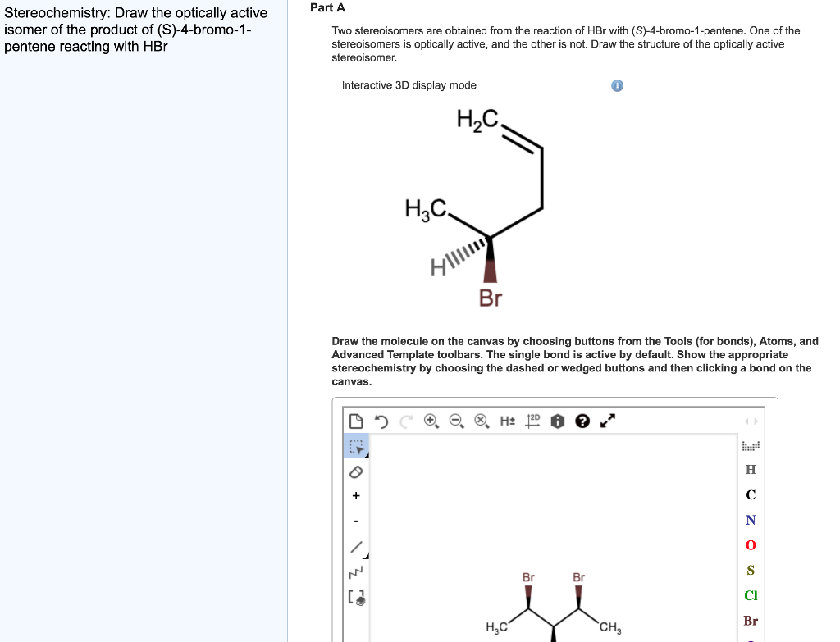Select the eraser tool
This screenshot has width=840, height=642.
(356, 471)
